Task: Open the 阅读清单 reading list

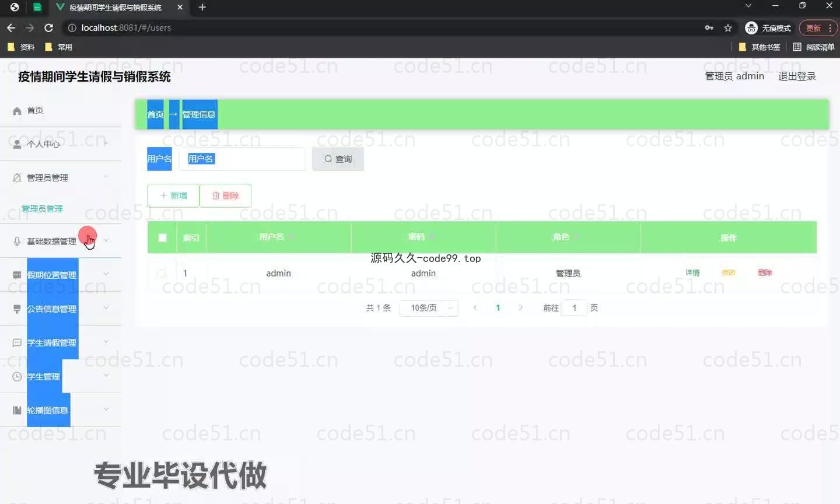Action: coord(813,47)
